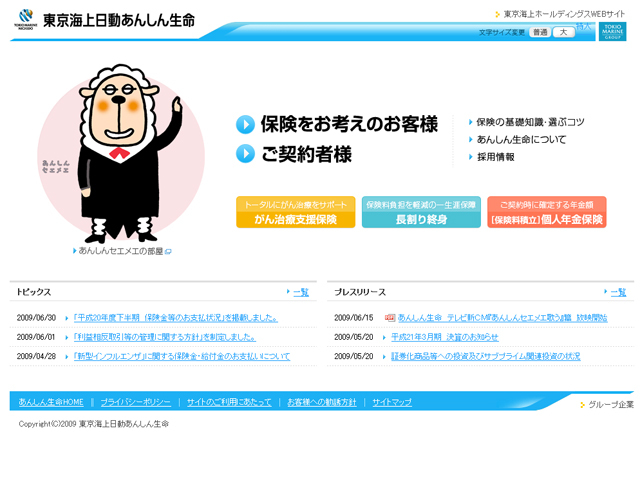The width and height of the screenshot is (640, 480).
Task: Set text size to 普通
Action: (540, 32)
